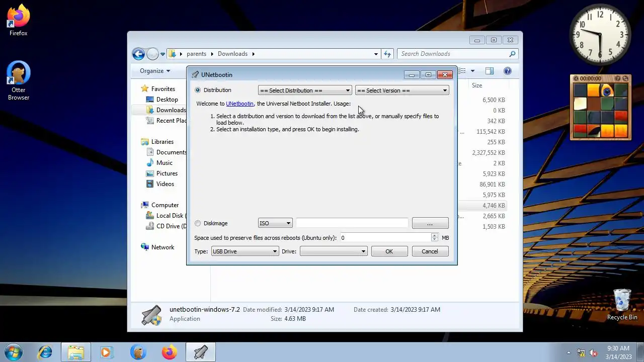
Task: Click the analog clock desktop gadget
Action: pos(600,35)
